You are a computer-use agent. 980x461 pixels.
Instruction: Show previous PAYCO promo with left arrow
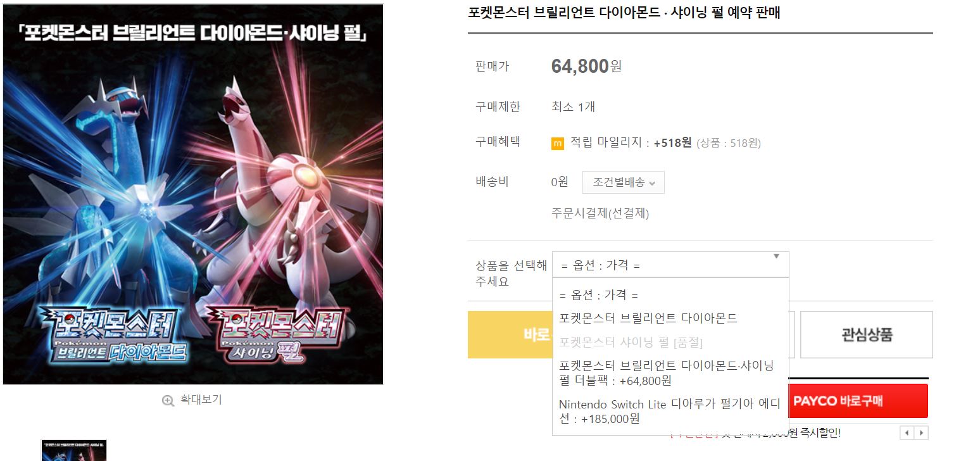(x=907, y=433)
